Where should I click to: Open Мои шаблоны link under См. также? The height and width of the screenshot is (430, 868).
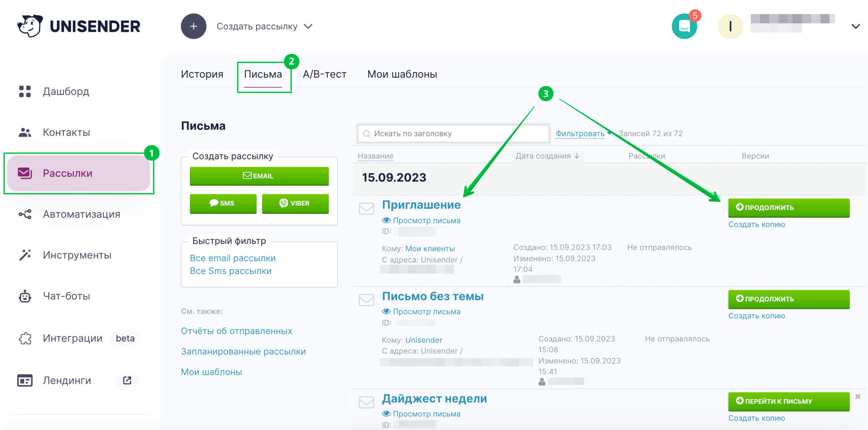pos(211,372)
